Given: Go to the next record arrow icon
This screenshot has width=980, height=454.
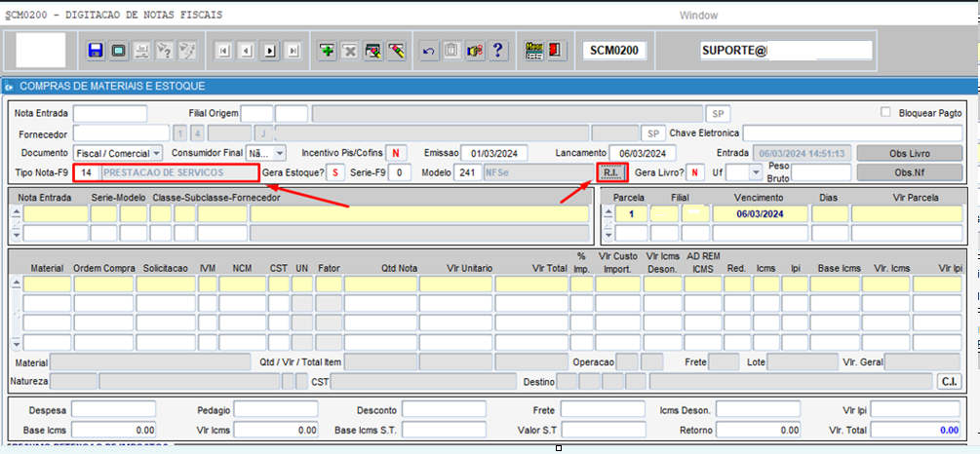Looking at the screenshot, I should [x=270, y=52].
